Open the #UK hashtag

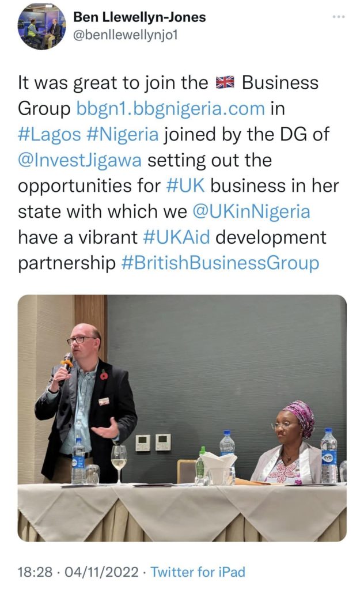pyautogui.click(x=185, y=186)
